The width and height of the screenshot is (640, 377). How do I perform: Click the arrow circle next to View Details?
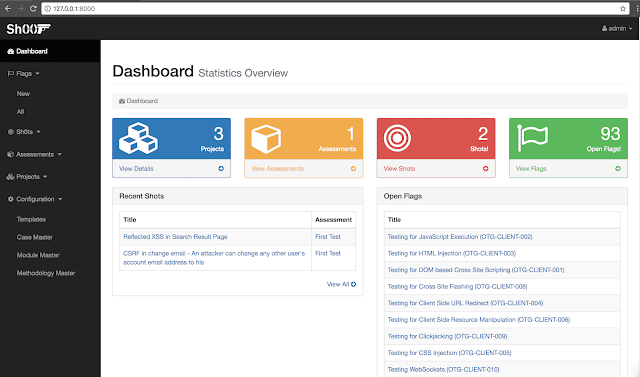click(221, 169)
